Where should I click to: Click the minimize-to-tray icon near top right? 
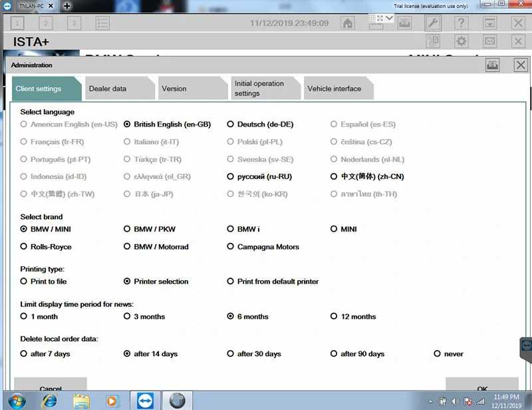tap(489, 23)
